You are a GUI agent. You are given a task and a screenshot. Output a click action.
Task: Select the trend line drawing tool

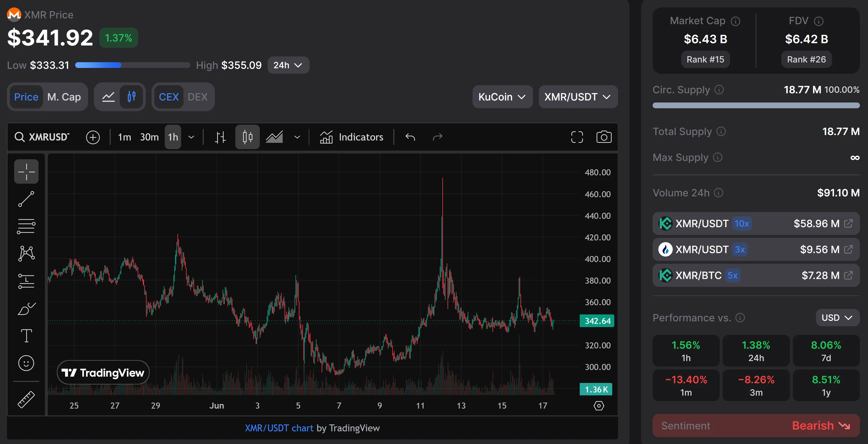coord(26,199)
